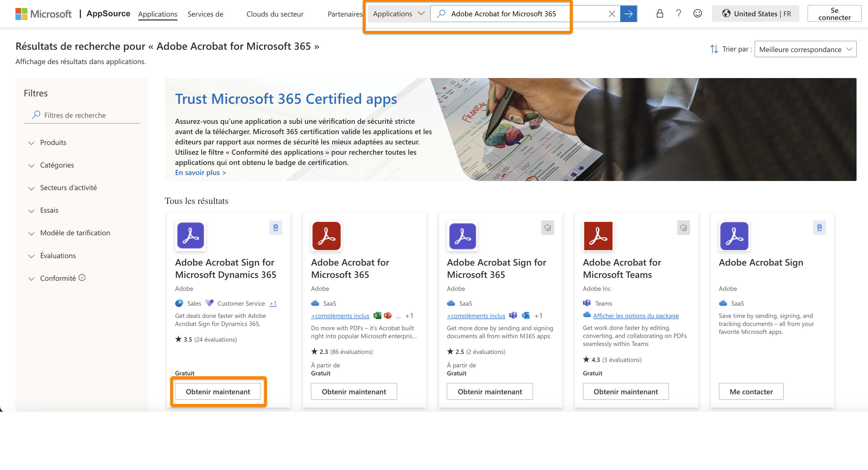Open help with the question mark icon
The width and height of the screenshot is (868, 470).
tap(678, 13)
